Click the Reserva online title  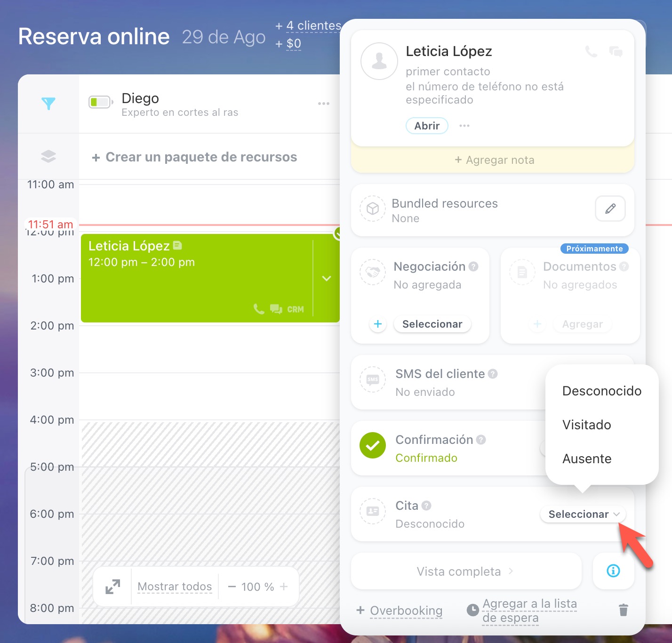[94, 36]
